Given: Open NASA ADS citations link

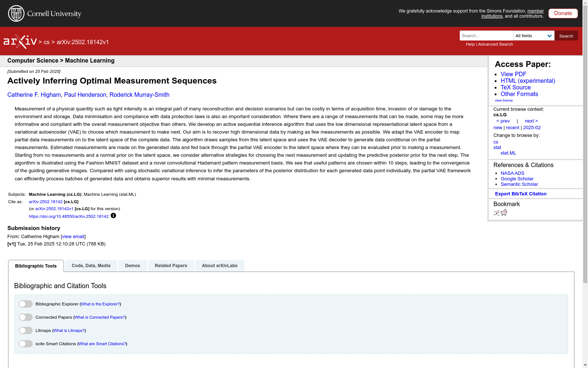Looking at the screenshot, I should [x=512, y=173].
